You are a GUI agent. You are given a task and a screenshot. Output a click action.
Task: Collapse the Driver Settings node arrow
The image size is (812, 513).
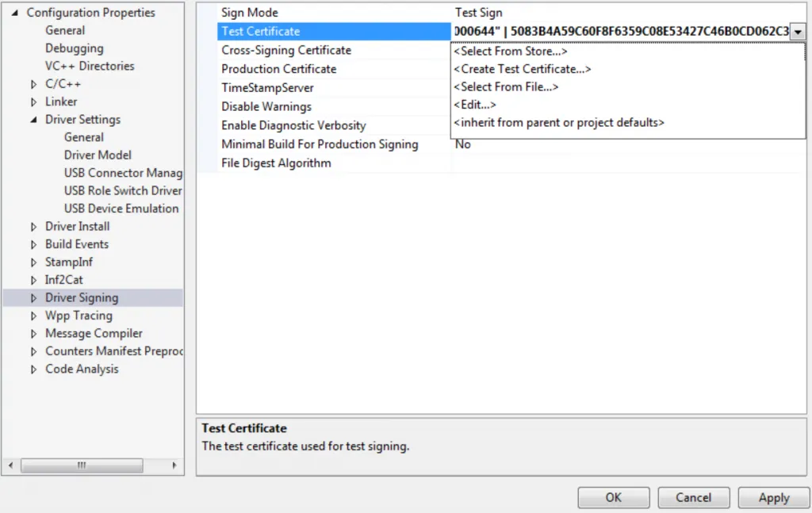tap(34, 120)
